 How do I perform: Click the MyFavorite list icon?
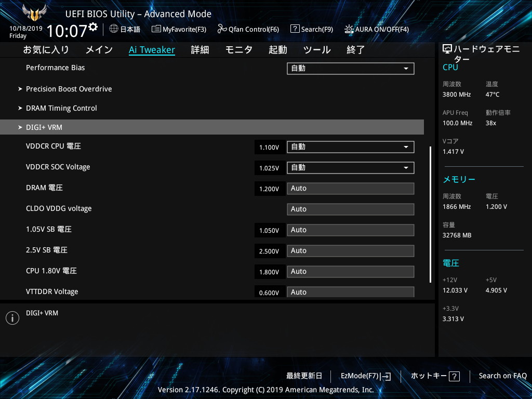click(x=156, y=29)
